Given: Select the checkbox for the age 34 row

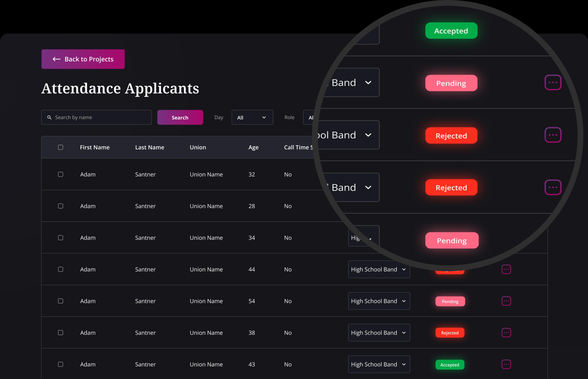Looking at the screenshot, I should 61,238.
